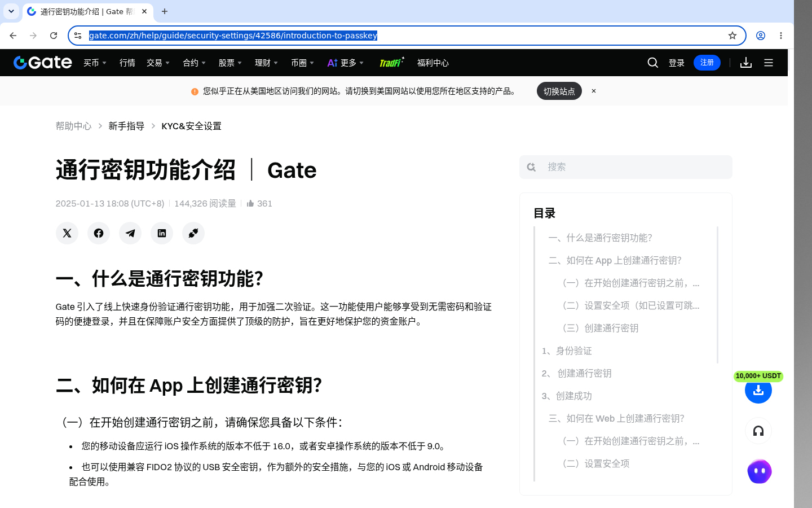The image size is (812, 508).
Task: Expand the 币圈 dropdown menu
Action: 303,63
